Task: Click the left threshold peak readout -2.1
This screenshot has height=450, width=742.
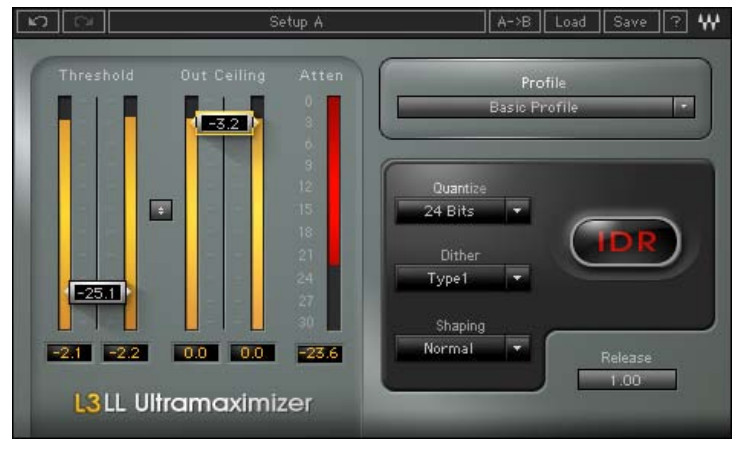Action: [x=69, y=353]
